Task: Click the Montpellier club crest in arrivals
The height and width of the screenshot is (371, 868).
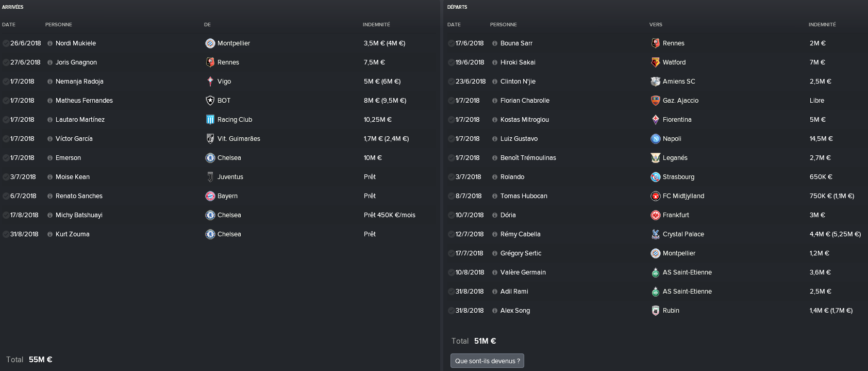Action: click(210, 43)
